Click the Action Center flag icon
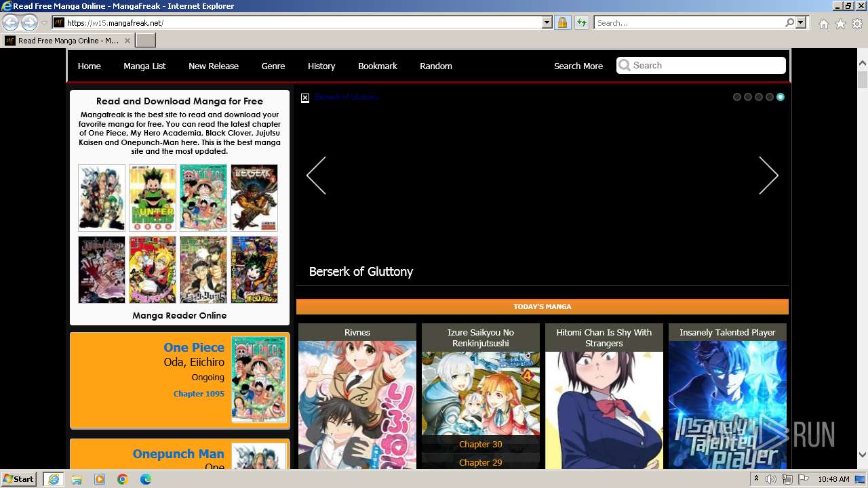This screenshot has height=488, width=868. [x=802, y=479]
